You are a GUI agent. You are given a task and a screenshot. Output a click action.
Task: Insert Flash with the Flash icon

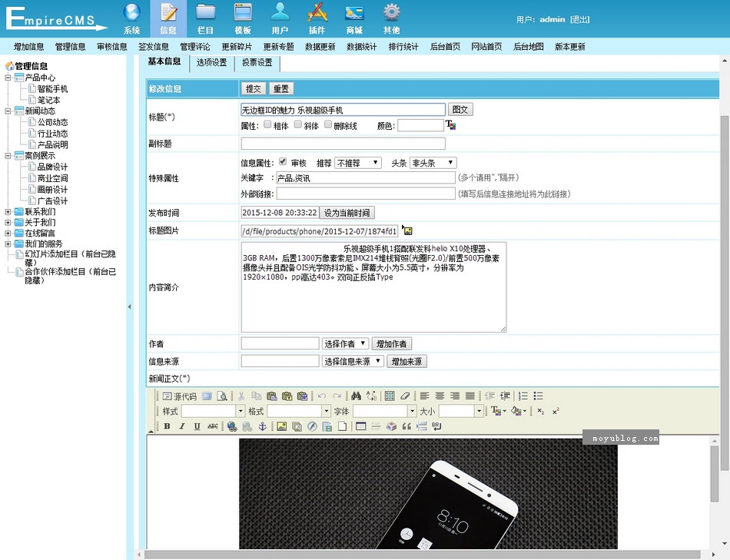pyautogui.click(x=312, y=426)
